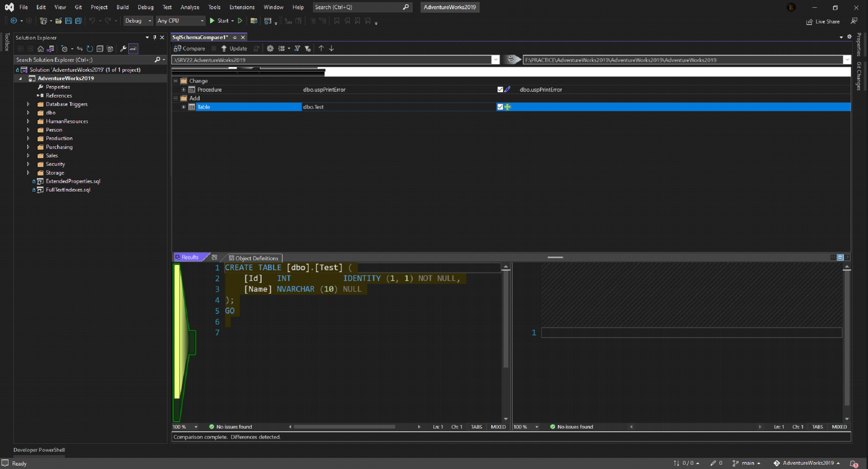This screenshot has height=469, width=868.
Task: Click the Compare button
Action: coord(192,49)
